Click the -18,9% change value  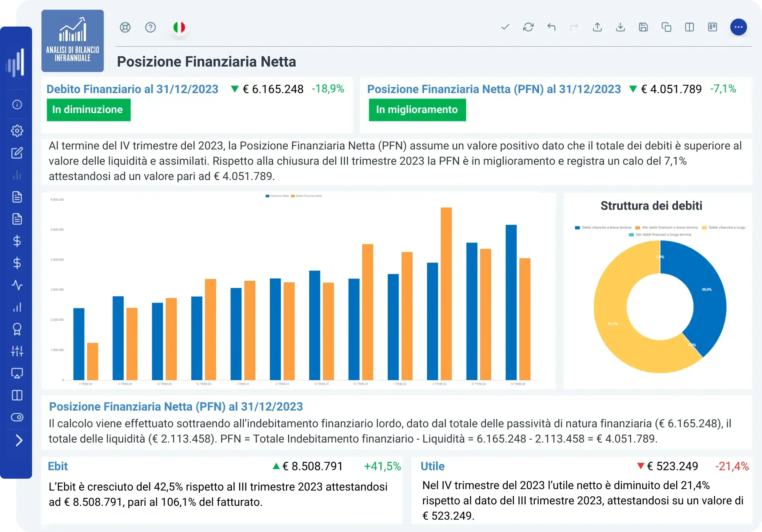(x=328, y=89)
